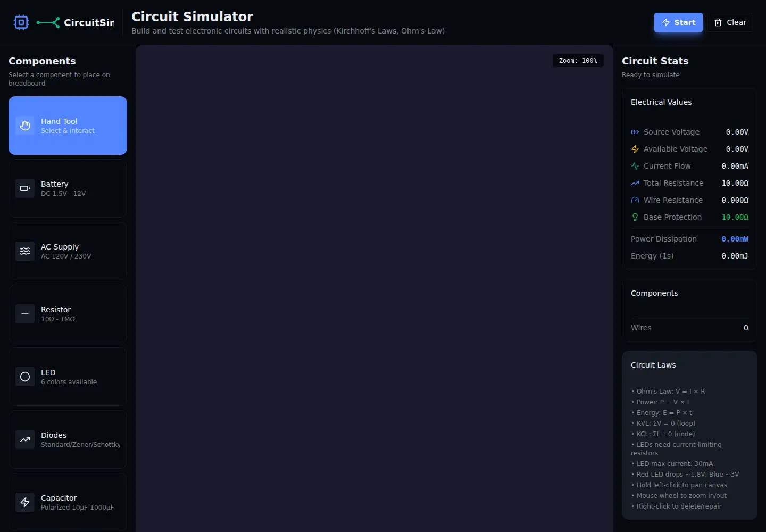Click the Right-click to delete/repair hint

pos(677,506)
